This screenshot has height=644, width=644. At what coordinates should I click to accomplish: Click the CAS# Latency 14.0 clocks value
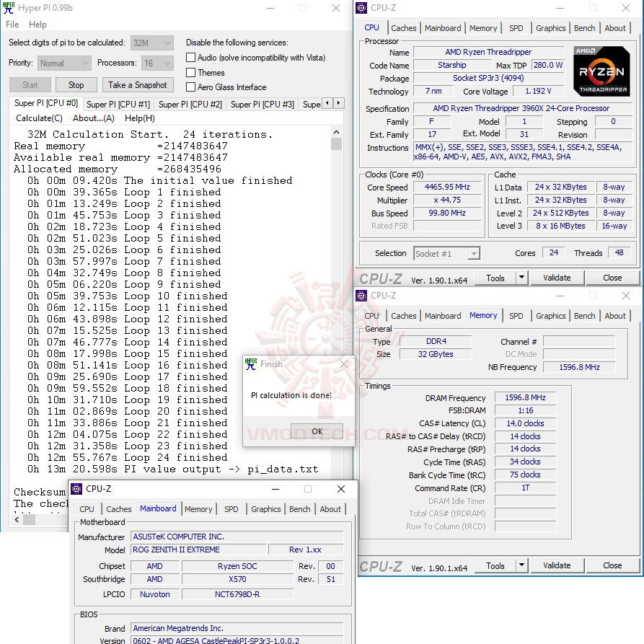[525, 423]
